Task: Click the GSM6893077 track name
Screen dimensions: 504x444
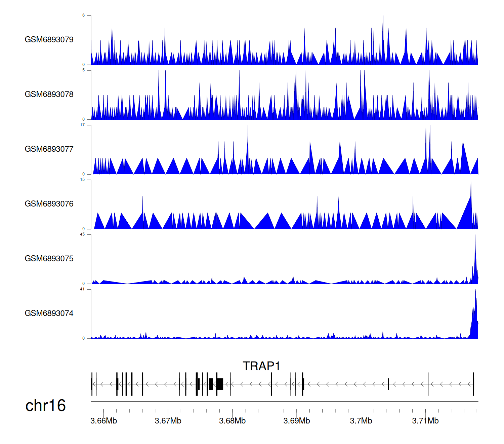Action: [x=49, y=149]
